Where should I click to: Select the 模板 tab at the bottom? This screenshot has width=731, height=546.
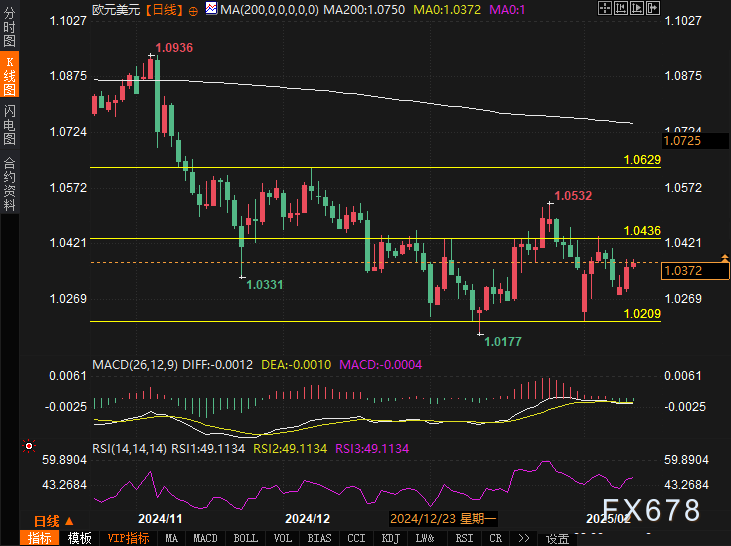(80, 538)
